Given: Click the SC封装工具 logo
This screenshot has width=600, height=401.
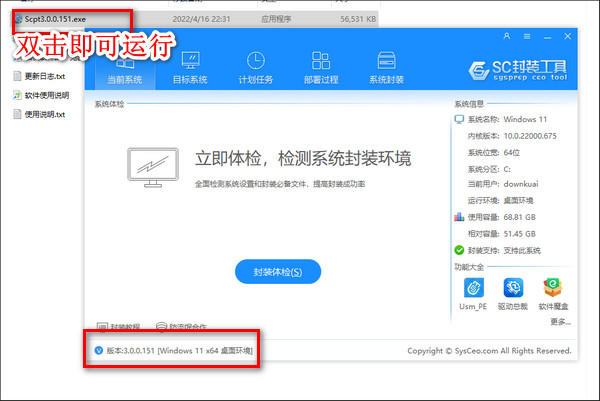Looking at the screenshot, I should point(518,70).
